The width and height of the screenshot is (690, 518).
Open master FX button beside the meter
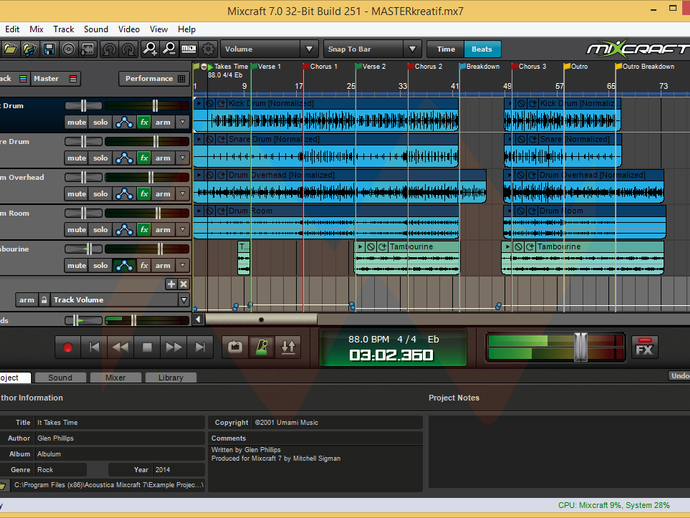point(645,347)
